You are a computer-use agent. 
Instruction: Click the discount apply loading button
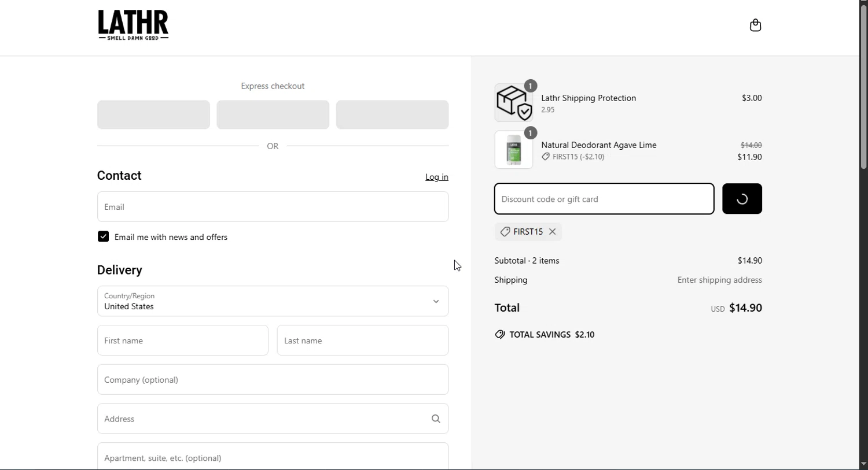742,199
